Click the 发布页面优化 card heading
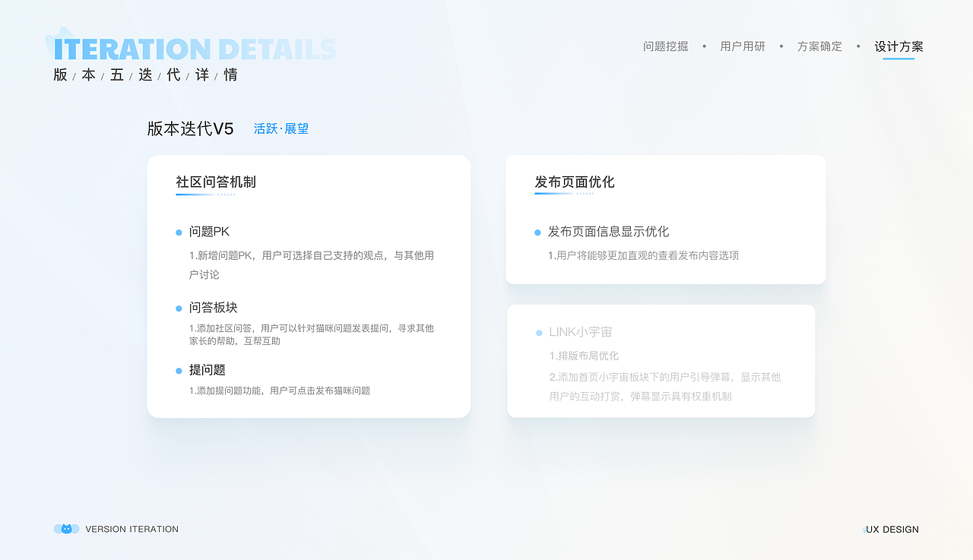 tap(575, 182)
